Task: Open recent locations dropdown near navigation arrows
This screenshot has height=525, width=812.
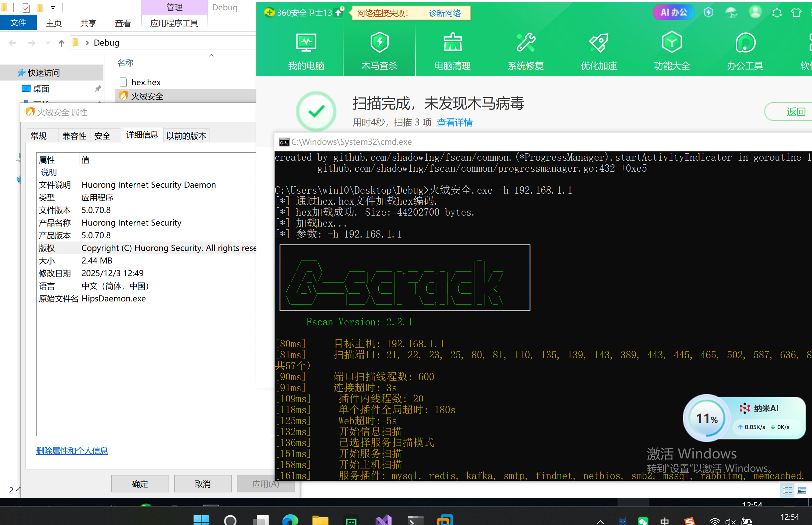Action: point(48,43)
